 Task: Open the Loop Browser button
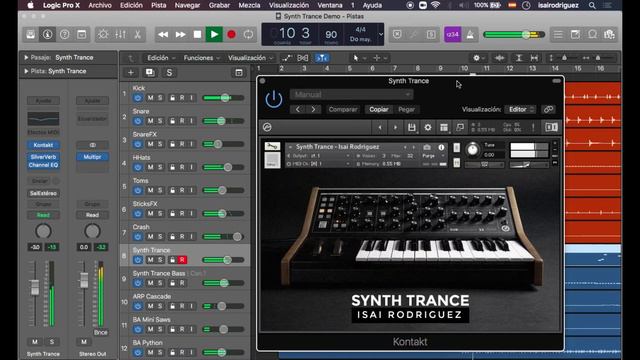[592, 35]
